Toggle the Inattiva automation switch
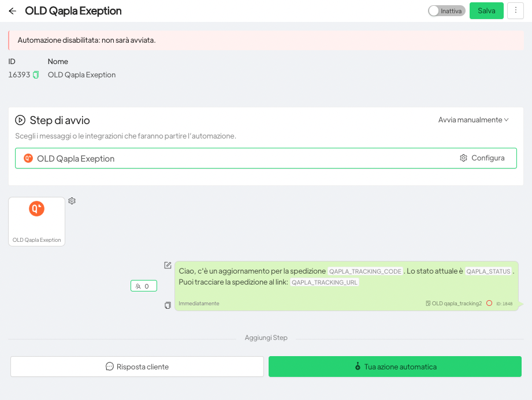The height and width of the screenshot is (400, 532). click(x=447, y=11)
